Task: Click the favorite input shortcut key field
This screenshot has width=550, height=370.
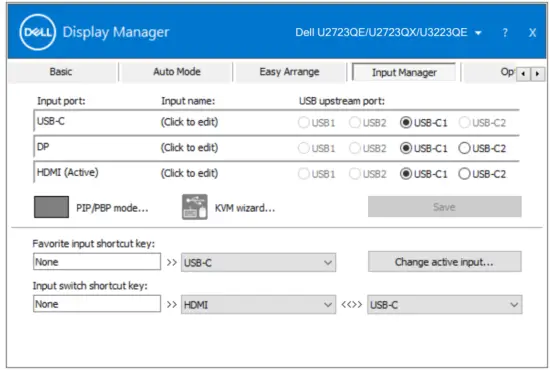Action: [x=97, y=262]
